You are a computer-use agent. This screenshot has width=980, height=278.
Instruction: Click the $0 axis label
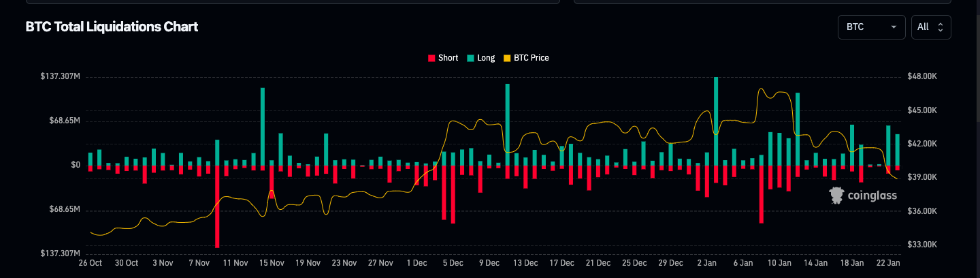(75, 165)
